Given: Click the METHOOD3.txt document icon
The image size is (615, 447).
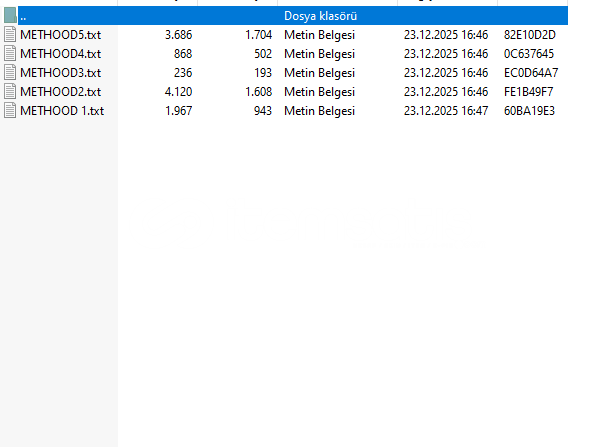Looking at the screenshot, I should coord(11,73).
